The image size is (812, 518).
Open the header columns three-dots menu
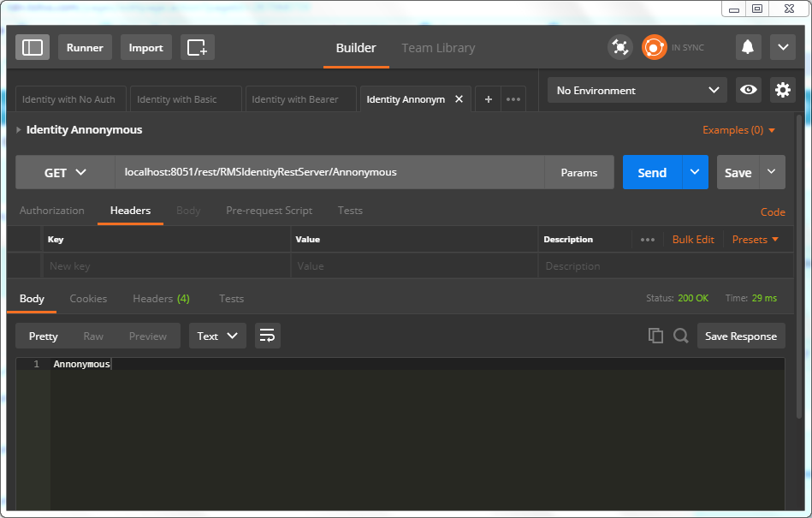point(648,240)
